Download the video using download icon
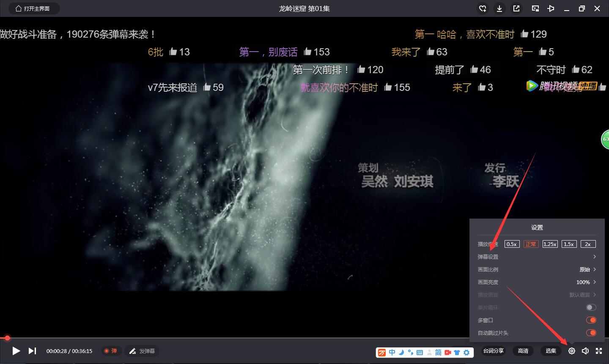This screenshot has height=364, width=609. pyautogui.click(x=499, y=8)
